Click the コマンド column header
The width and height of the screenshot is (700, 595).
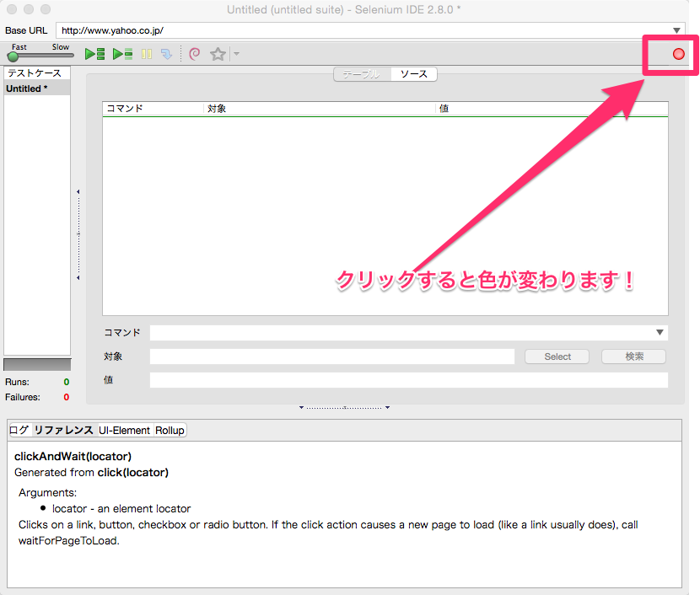(153, 109)
